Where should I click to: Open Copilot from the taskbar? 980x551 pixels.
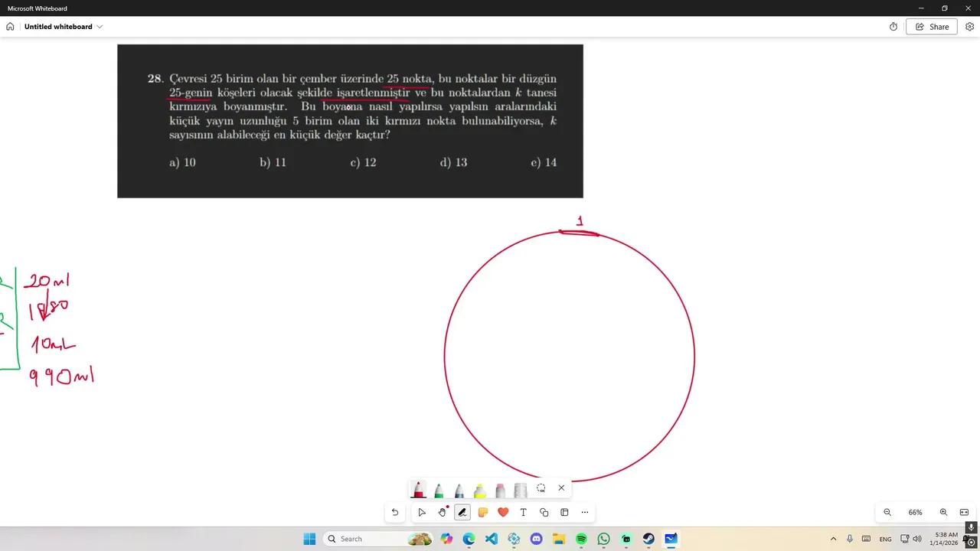446,539
